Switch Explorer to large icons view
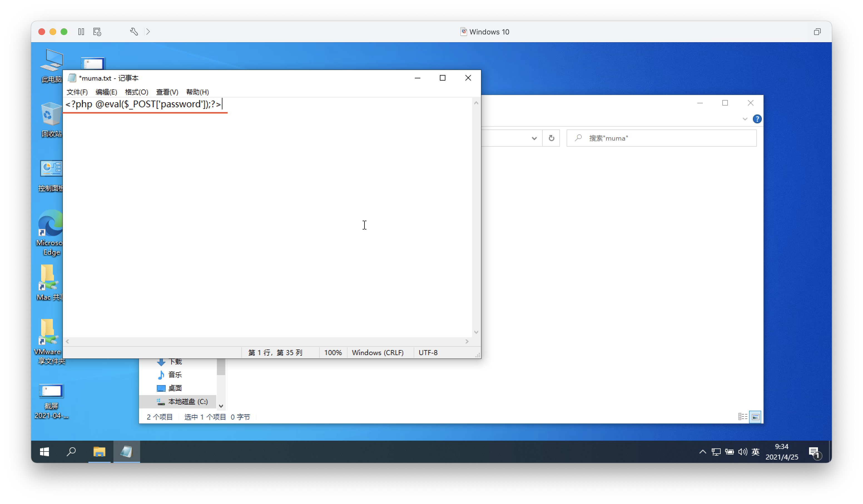 pos(755,417)
